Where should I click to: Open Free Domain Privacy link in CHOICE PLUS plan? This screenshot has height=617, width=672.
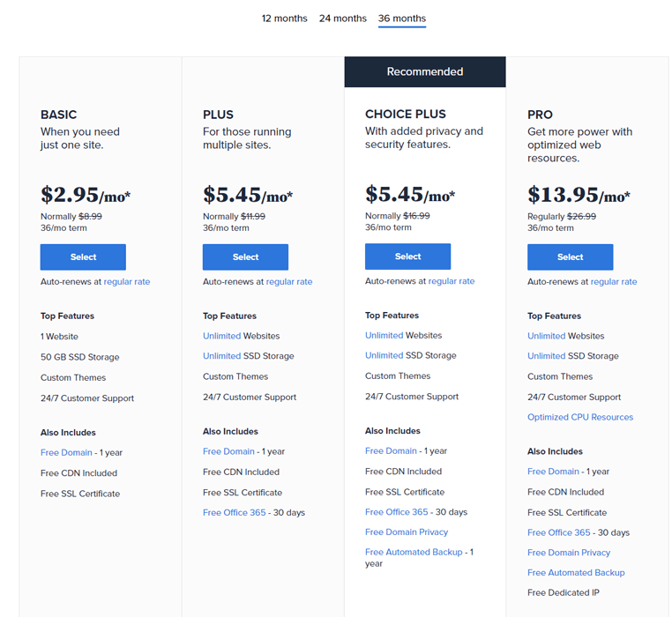coord(407,532)
